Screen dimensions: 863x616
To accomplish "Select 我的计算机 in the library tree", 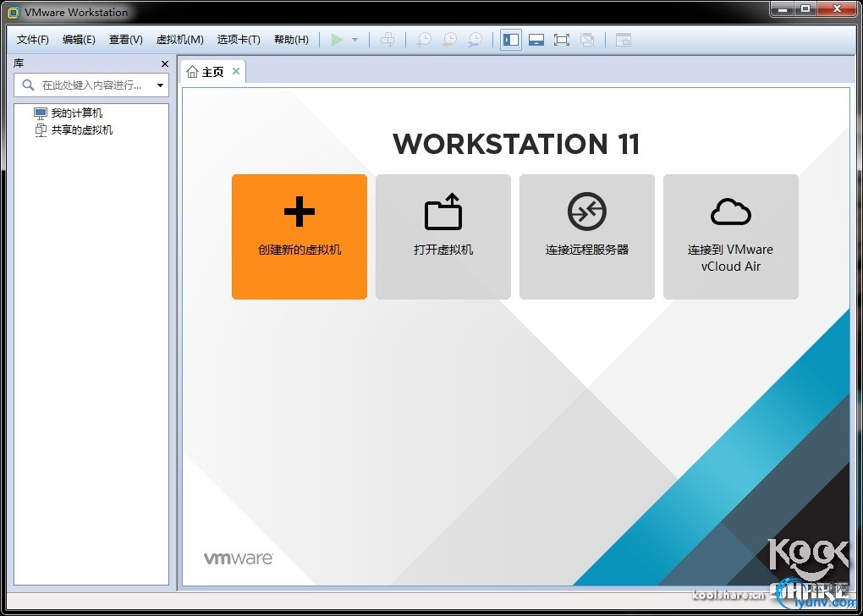I will click(69, 113).
